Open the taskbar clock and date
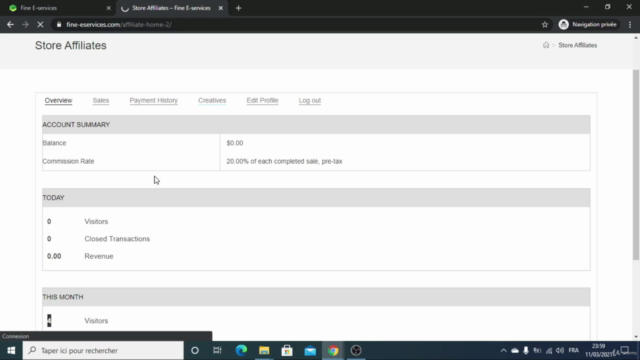The image size is (640, 360). [x=599, y=351]
